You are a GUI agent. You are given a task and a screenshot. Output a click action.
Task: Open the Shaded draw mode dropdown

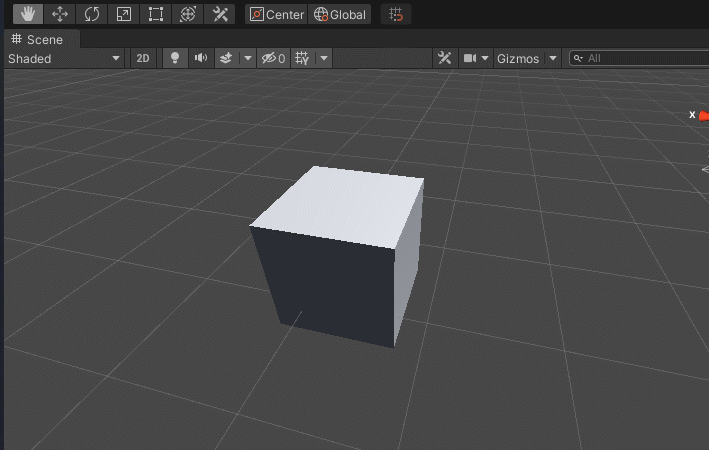point(64,58)
